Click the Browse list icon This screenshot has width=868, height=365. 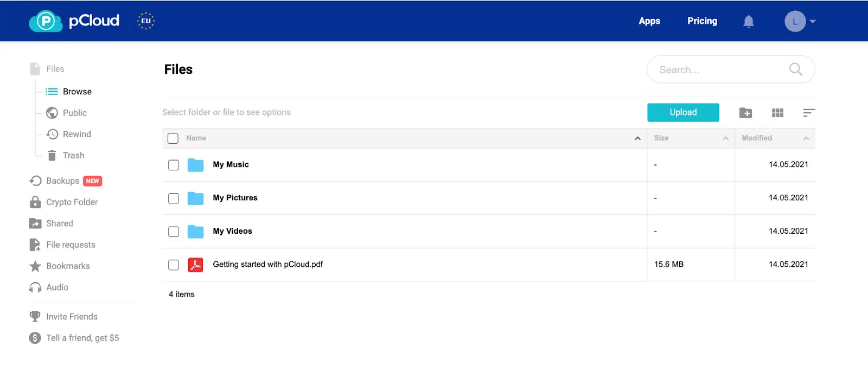[52, 91]
